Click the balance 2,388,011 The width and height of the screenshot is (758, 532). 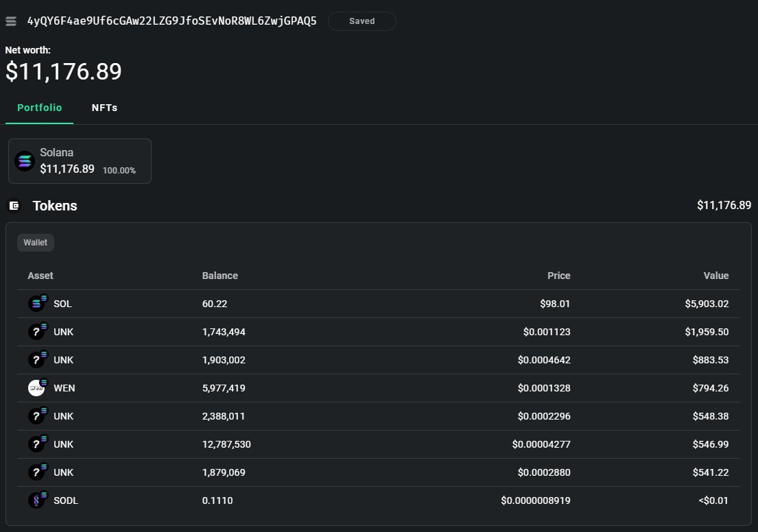224,416
